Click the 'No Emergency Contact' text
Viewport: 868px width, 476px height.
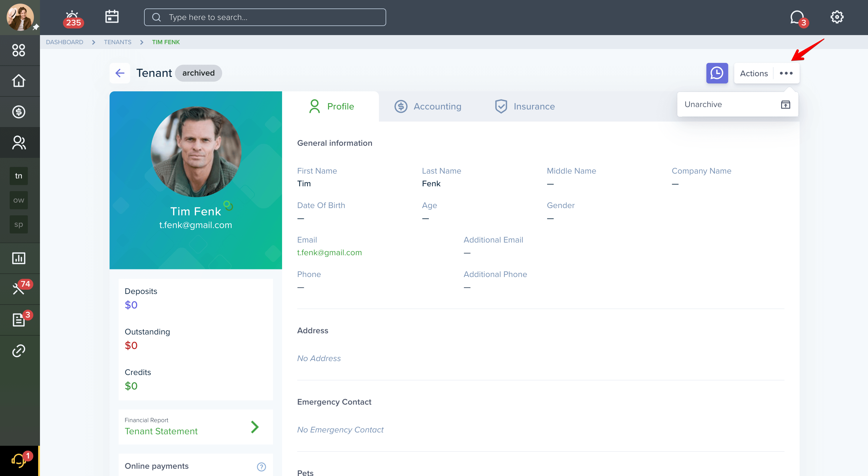tap(340, 429)
